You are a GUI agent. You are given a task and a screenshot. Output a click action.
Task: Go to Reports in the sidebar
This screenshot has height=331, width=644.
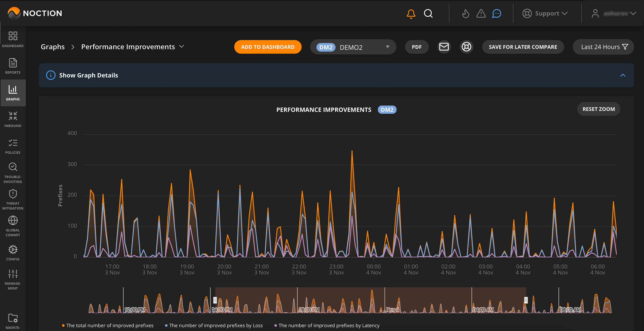click(x=13, y=66)
